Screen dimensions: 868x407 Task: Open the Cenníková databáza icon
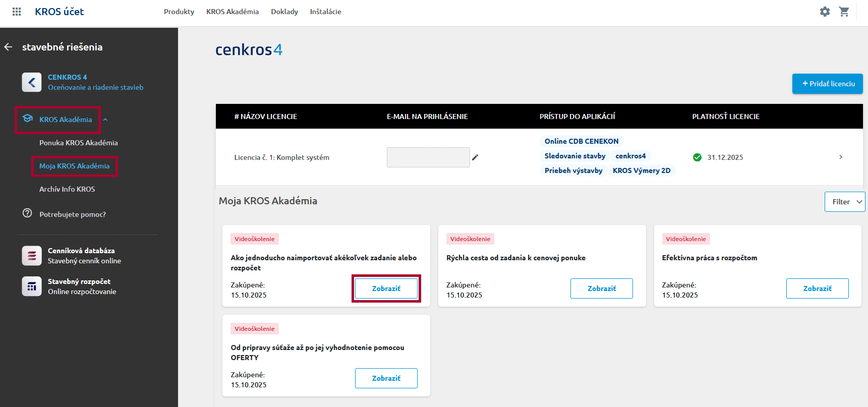pos(32,256)
